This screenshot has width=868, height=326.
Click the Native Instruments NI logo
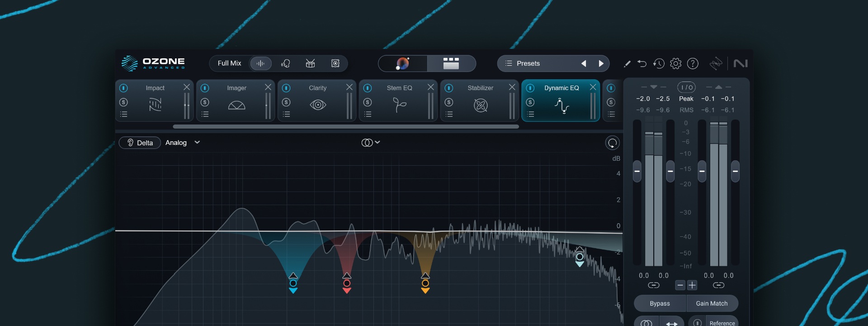(x=741, y=63)
